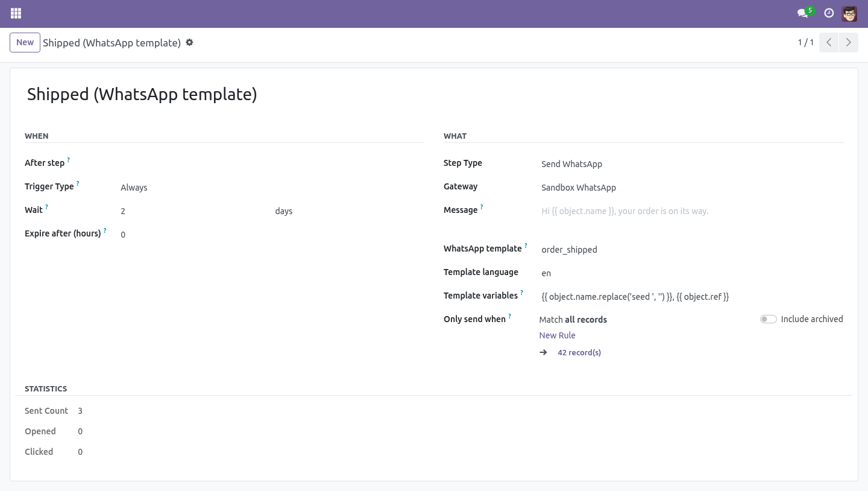The image size is (868, 491).
Task: Show help tooltip for Wait
Action: coord(46,207)
